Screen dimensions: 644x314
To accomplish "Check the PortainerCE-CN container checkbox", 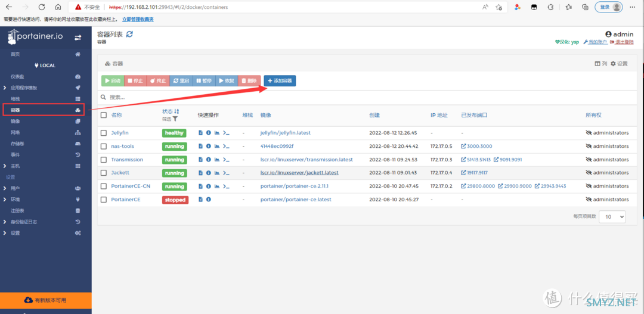I will (104, 186).
